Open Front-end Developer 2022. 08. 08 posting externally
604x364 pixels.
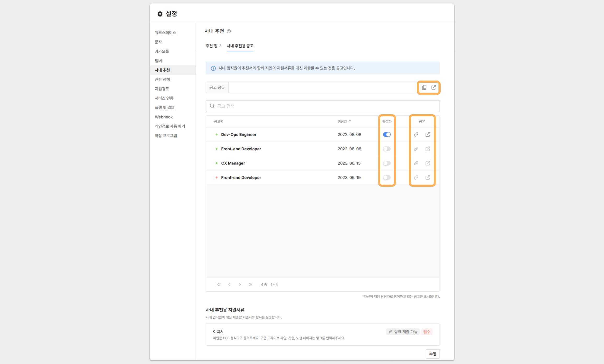click(428, 149)
